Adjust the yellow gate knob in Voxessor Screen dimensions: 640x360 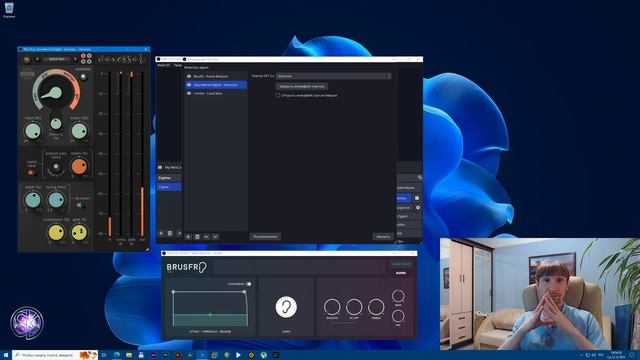(79, 233)
